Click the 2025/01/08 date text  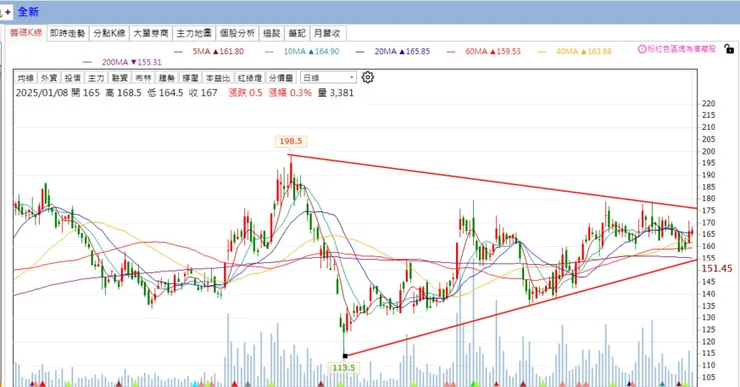pos(42,93)
